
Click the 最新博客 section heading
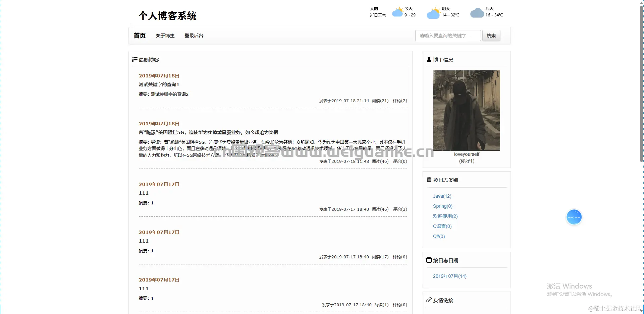[x=149, y=60]
